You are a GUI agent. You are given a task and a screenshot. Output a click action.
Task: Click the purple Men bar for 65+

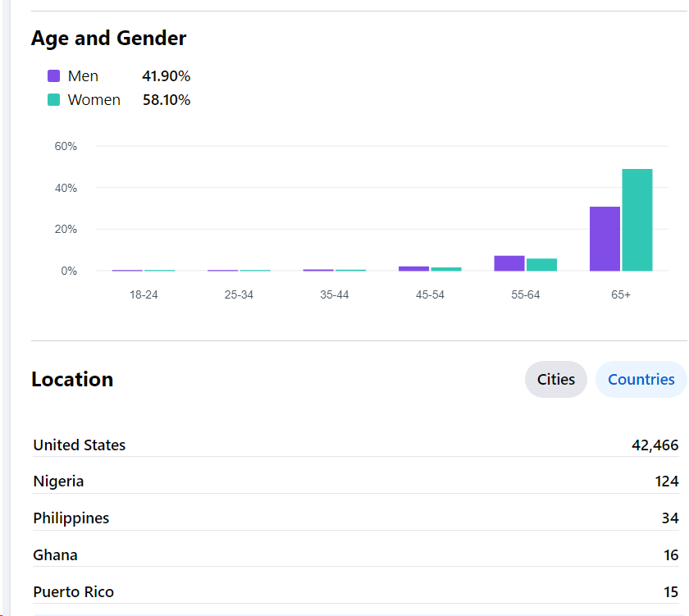605,239
